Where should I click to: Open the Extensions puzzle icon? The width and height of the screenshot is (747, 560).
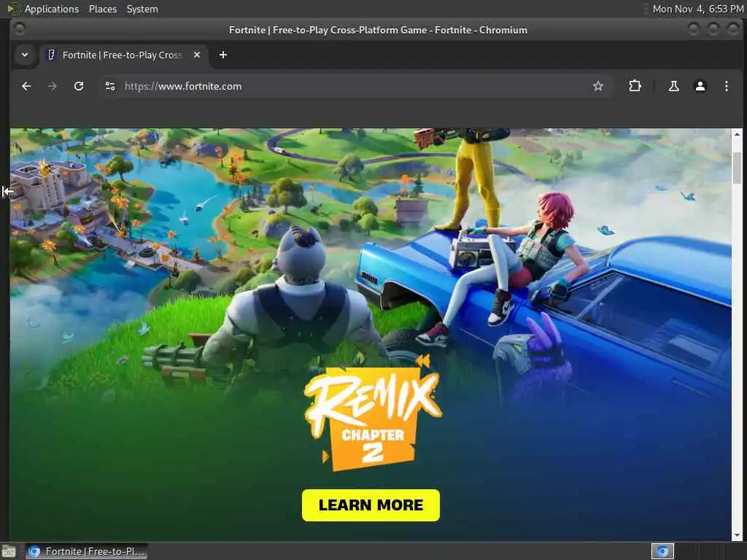click(x=635, y=86)
